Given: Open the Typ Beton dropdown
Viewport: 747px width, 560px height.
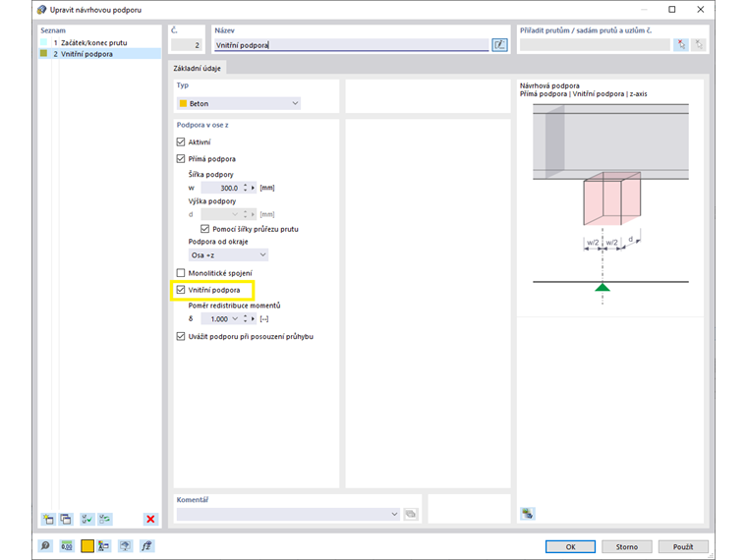Looking at the screenshot, I should [239, 103].
